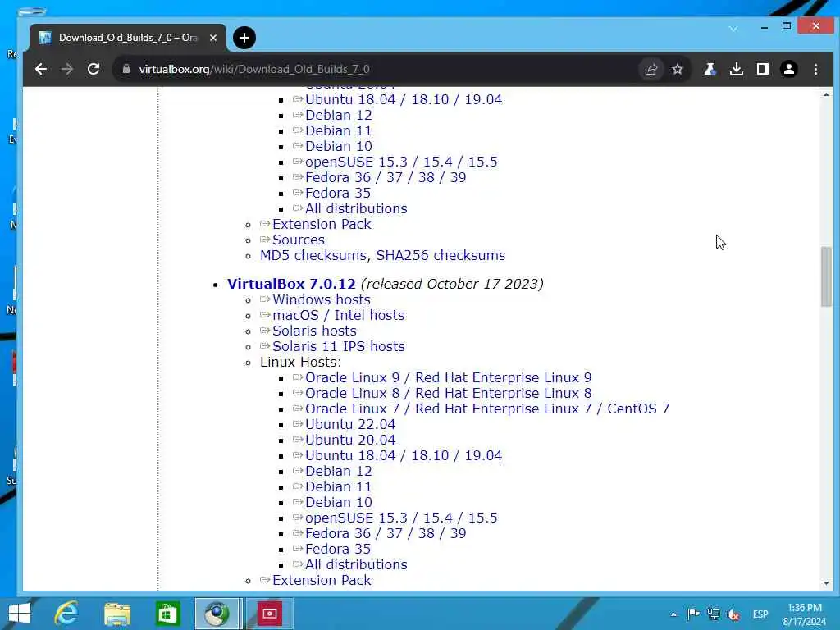
Task: Launch Internet Explorer from taskbar
Action: click(66, 614)
